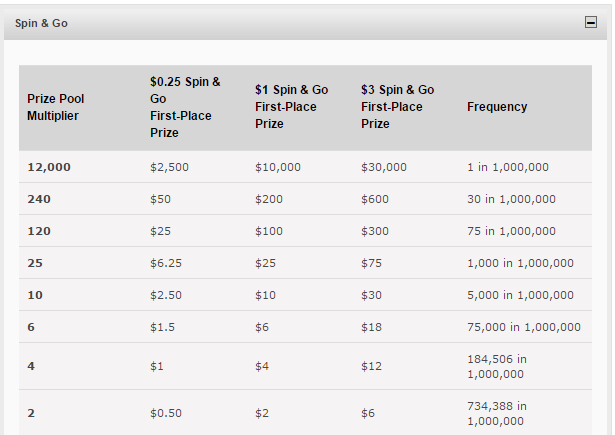Select the 5,000 in 1,000,000 frequency
The height and width of the screenshot is (435, 615).
pyautogui.click(x=520, y=295)
